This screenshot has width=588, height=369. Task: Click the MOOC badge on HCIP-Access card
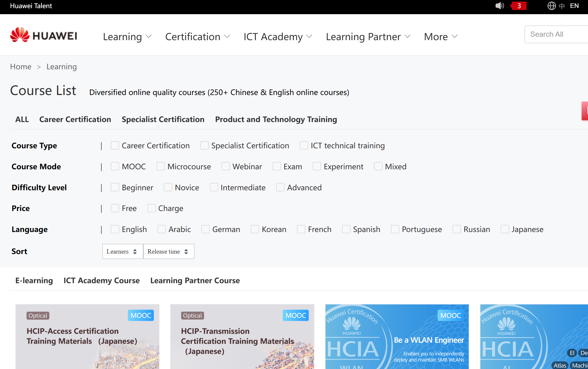141,315
